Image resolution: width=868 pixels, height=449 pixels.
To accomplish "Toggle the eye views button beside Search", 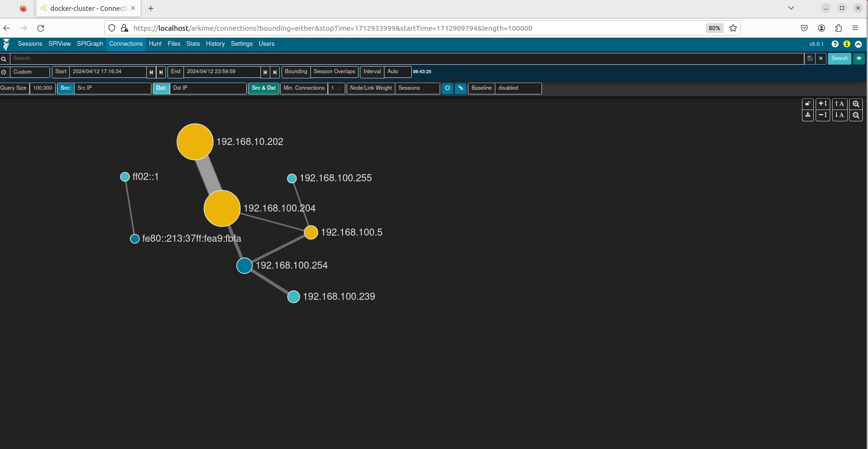I will coord(859,59).
